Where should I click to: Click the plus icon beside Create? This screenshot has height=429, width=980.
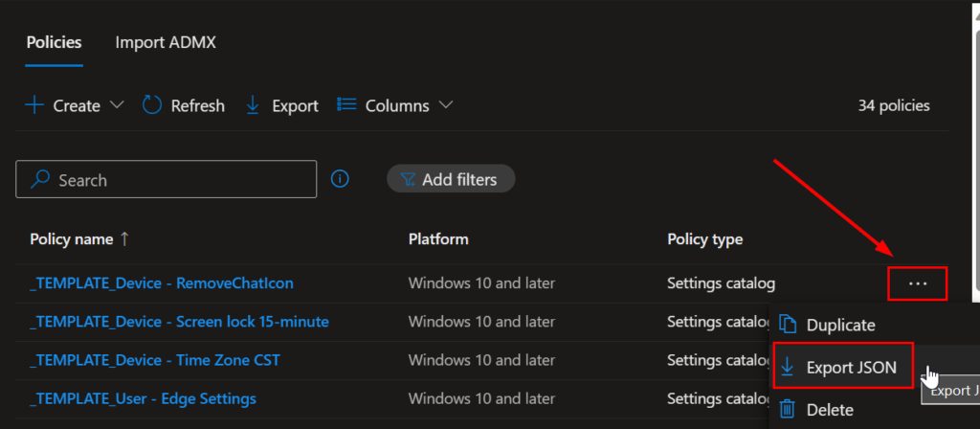tap(34, 105)
